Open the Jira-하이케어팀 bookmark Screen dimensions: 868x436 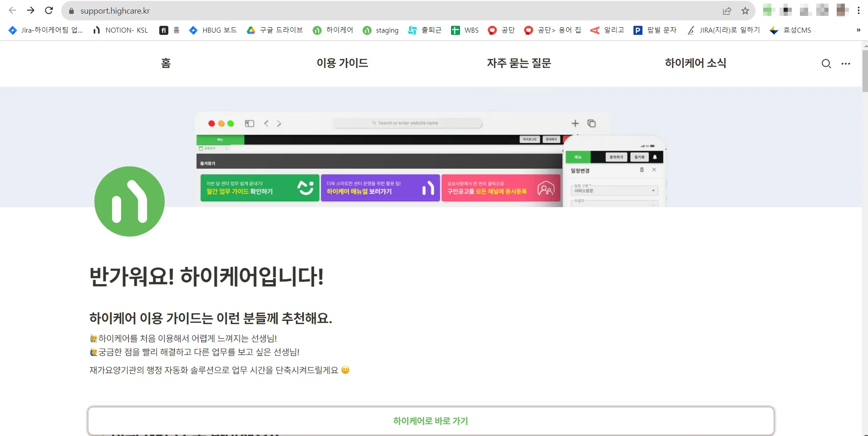point(45,30)
